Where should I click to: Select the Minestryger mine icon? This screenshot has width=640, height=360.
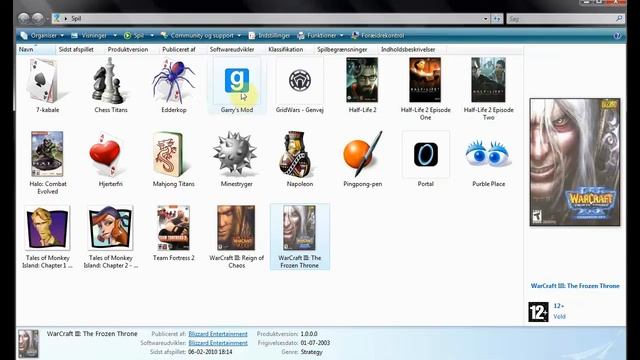[x=235, y=154]
